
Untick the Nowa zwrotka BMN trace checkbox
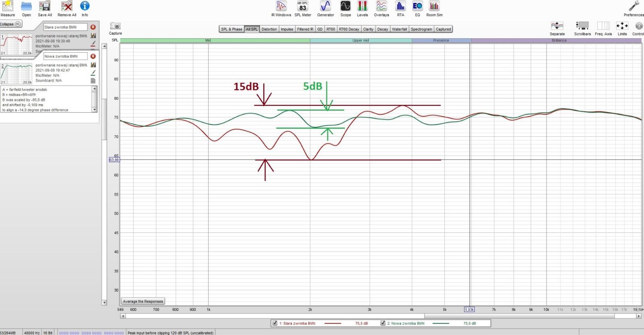pyautogui.click(x=383, y=323)
